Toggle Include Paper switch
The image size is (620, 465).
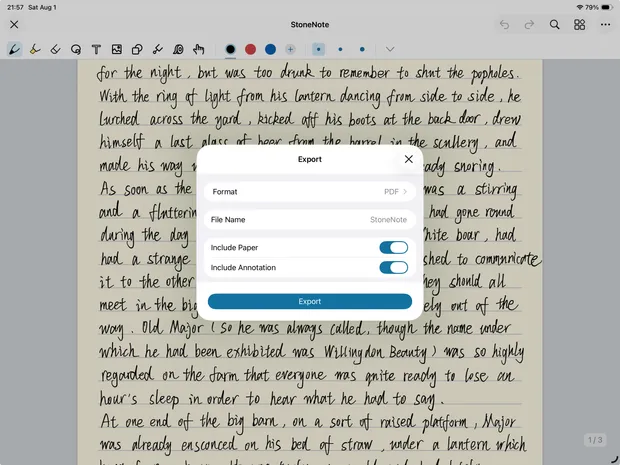pos(393,248)
